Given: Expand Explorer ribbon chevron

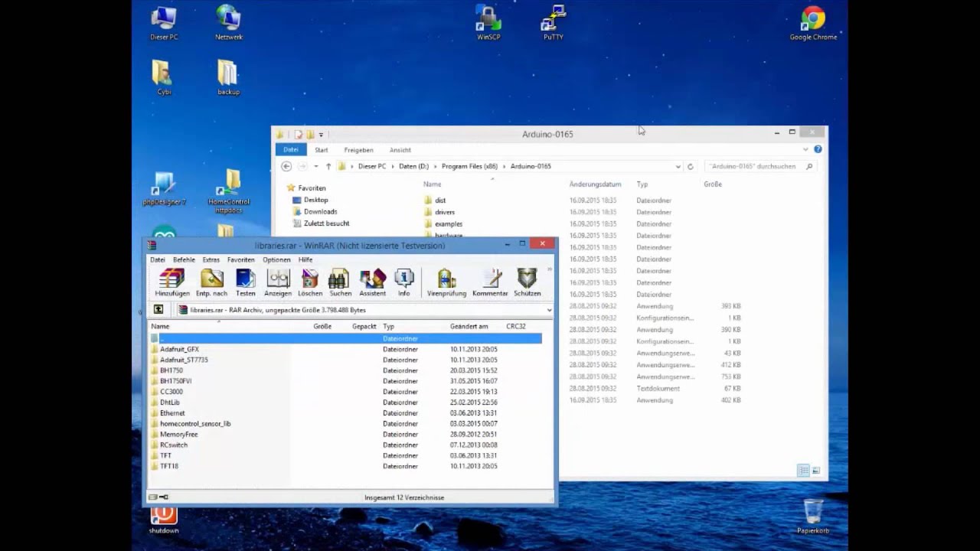Looking at the screenshot, I should (805, 149).
